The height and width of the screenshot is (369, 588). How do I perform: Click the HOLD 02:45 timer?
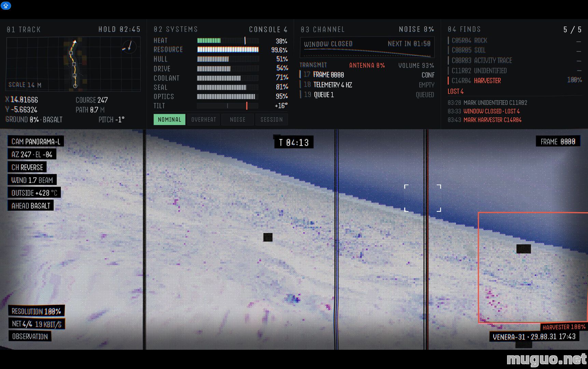point(120,29)
